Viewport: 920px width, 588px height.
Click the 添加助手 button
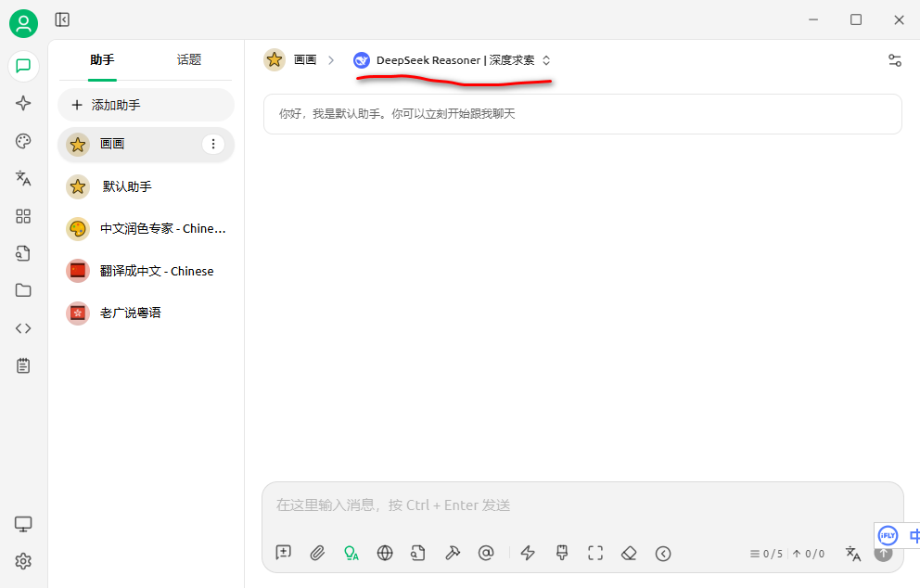pos(147,105)
